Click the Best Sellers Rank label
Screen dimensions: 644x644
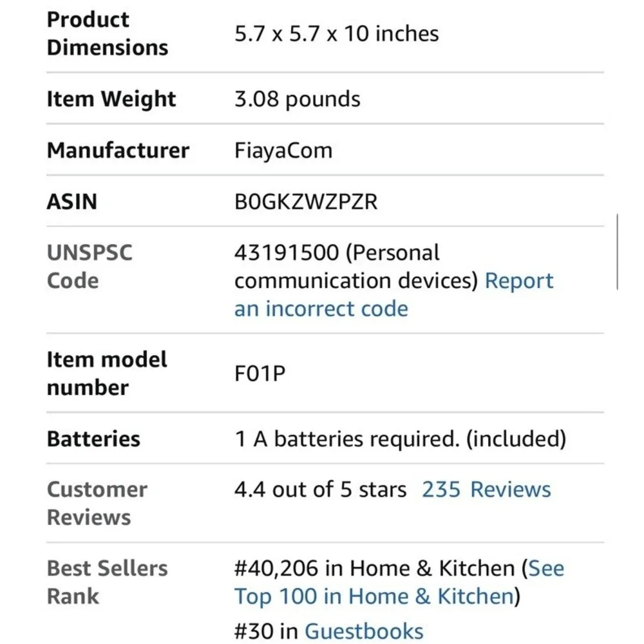click(107, 582)
